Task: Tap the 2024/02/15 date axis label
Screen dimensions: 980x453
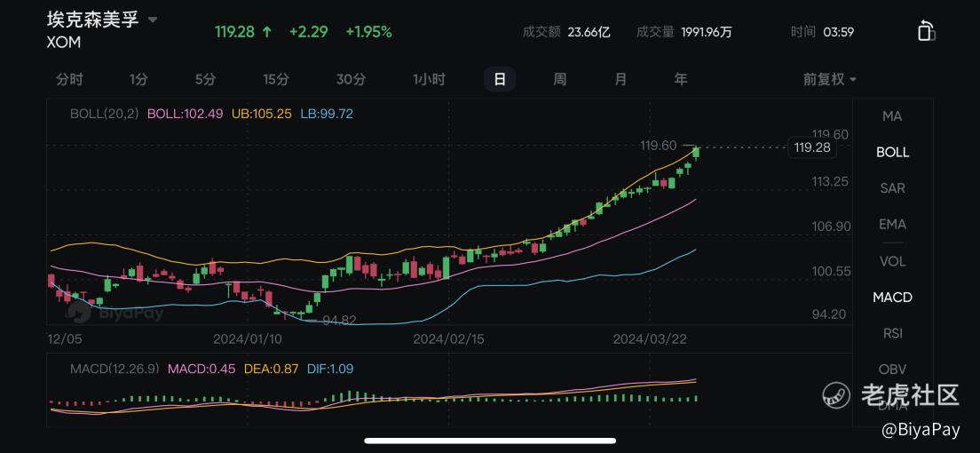Action: click(x=448, y=339)
